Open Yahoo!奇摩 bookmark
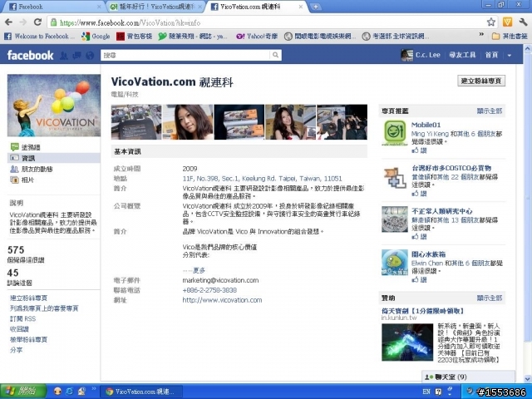532x399 pixels. click(x=257, y=36)
